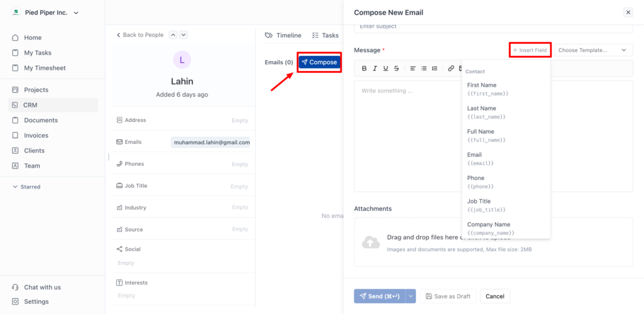
Task: Click the empty Address field
Action: point(240,121)
